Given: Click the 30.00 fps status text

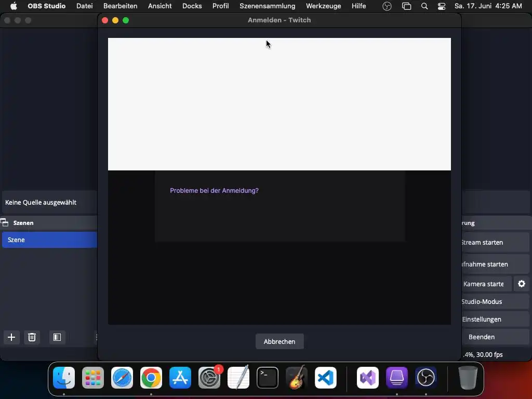Looking at the screenshot, I should pyautogui.click(x=489, y=354).
